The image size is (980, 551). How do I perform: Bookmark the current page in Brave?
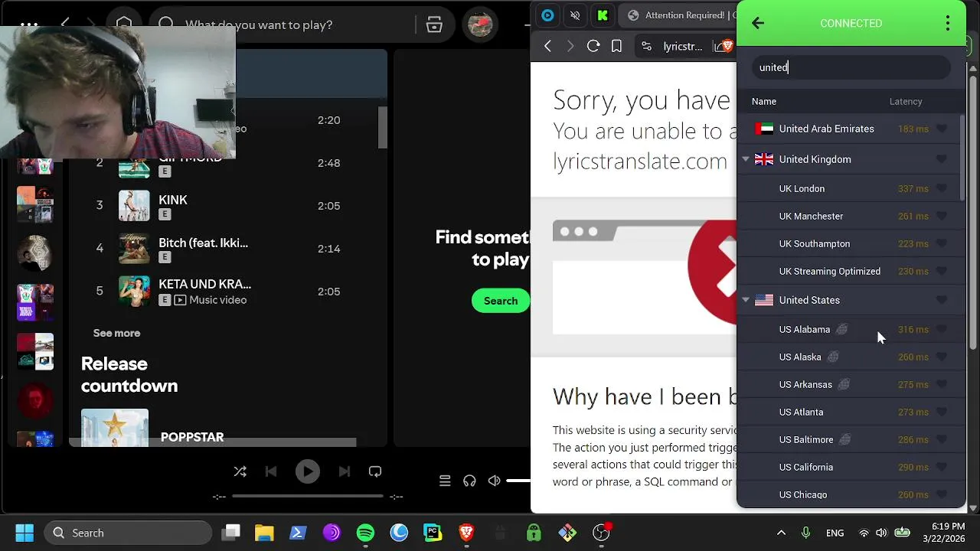[x=616, y=46]
